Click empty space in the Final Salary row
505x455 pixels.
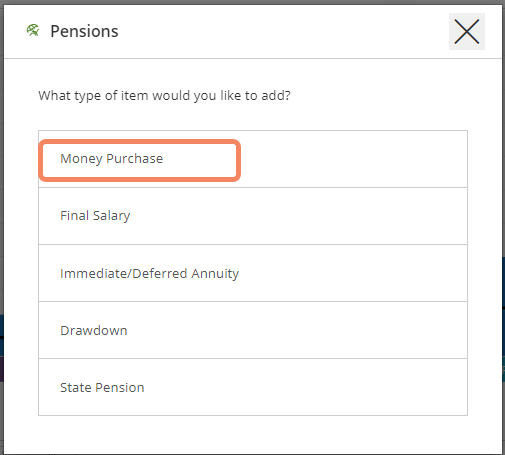(300, 216)
